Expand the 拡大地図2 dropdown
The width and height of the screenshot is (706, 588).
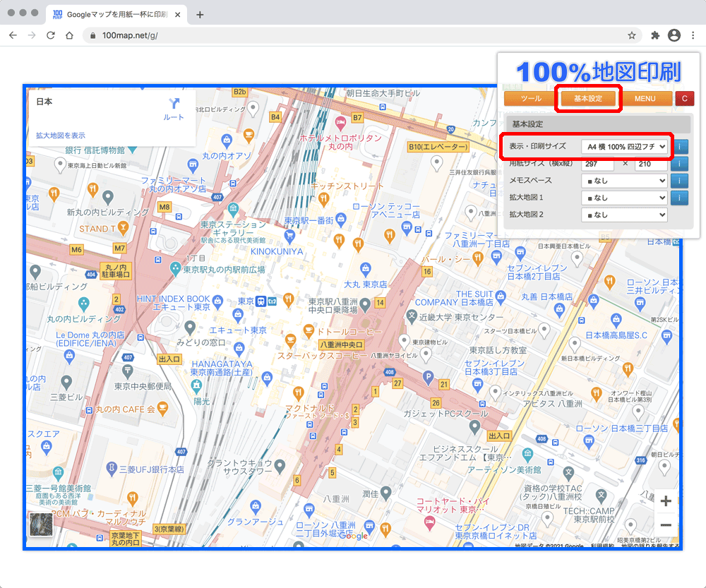click(x=624, y=215)
